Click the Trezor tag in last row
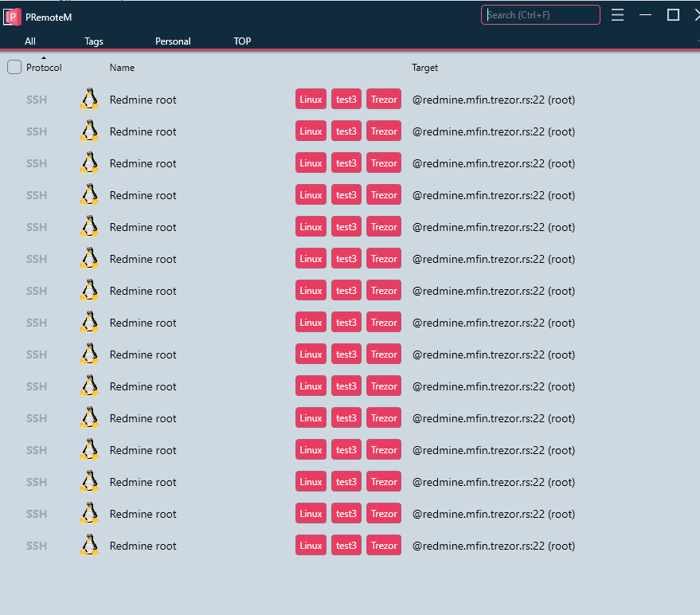The image size is (700, 615). pos(384,546)
